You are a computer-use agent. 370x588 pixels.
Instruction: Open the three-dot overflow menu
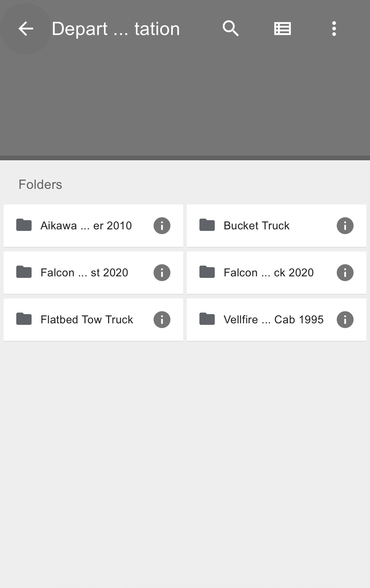(x=334, y=29)
